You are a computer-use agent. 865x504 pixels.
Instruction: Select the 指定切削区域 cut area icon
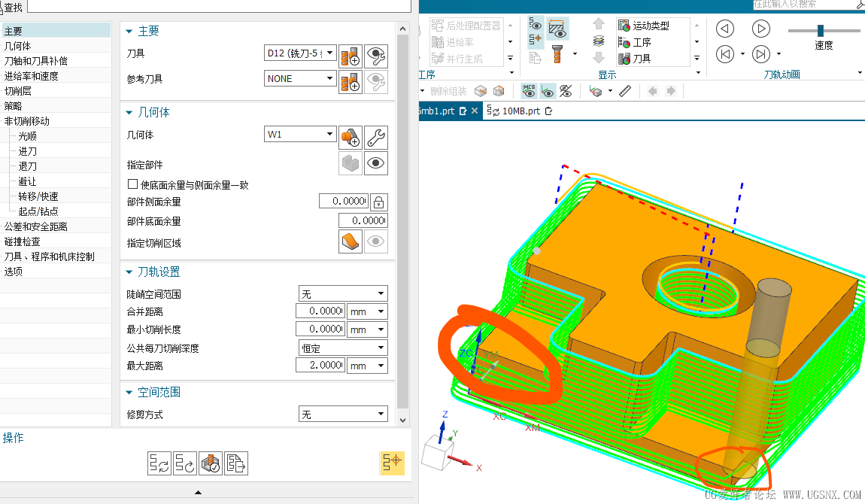coord(351,241)
